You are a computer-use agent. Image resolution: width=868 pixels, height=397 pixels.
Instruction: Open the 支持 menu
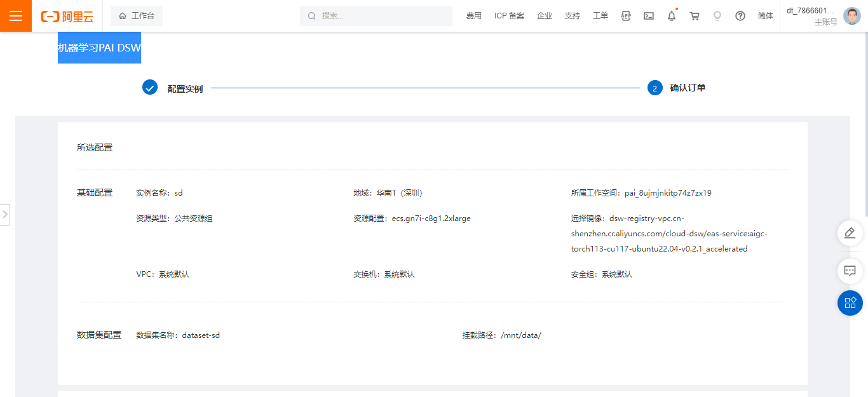point(573,16)
